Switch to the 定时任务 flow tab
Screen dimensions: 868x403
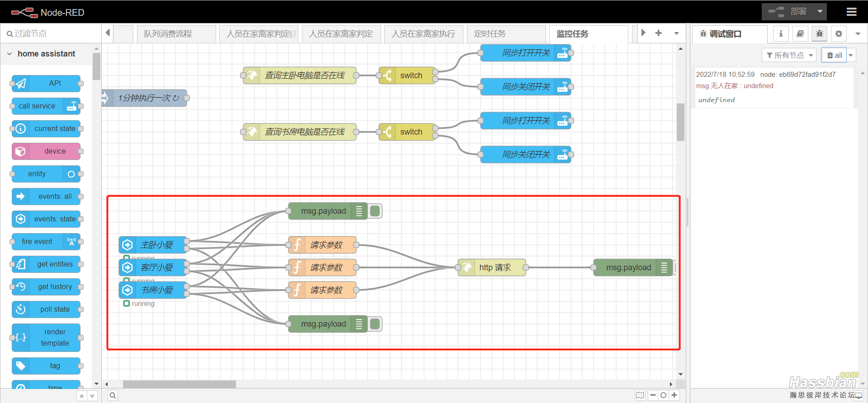(506, 34)
